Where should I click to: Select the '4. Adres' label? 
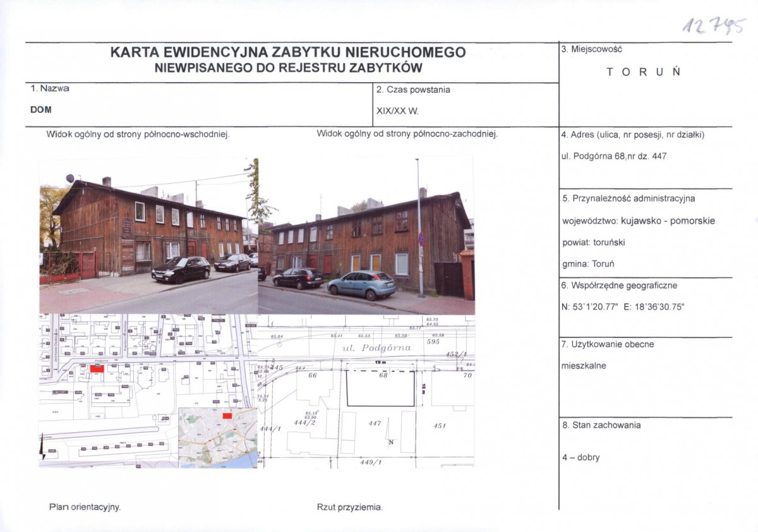click(x=632, y=135)
